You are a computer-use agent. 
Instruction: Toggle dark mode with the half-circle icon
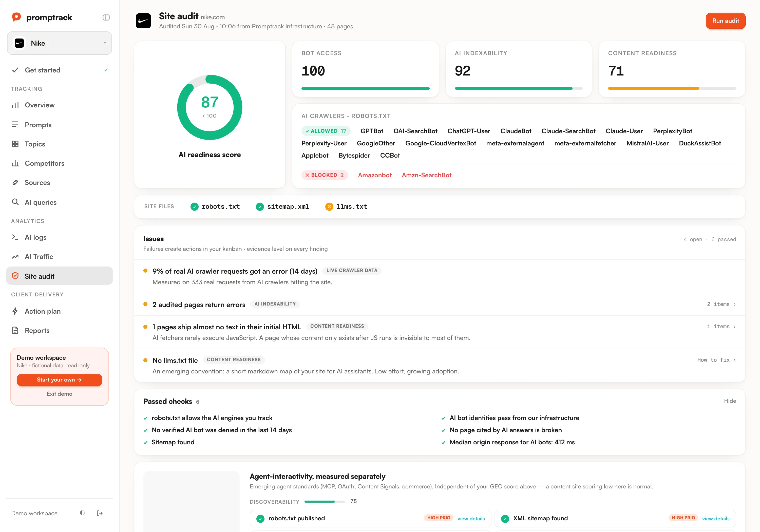point(82,513)
